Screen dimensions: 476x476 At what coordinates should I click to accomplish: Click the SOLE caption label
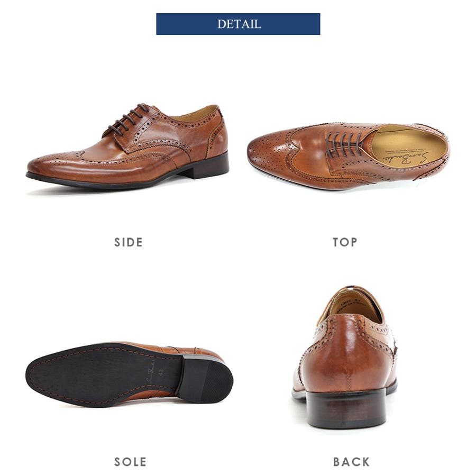pyautogui.click(x=130, y=462)
